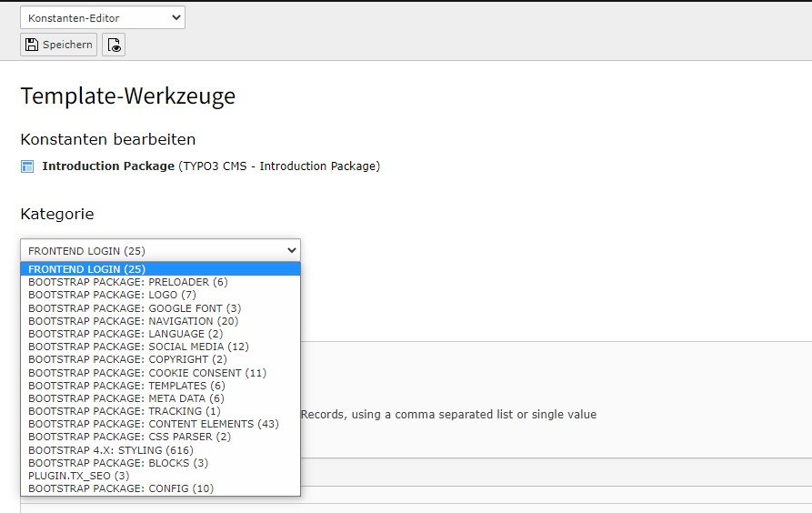This screenshot has height=513, width=812.
Task: Select BOOTSTRAP 4.X: STYLING (616)
Action: [161, 449]
